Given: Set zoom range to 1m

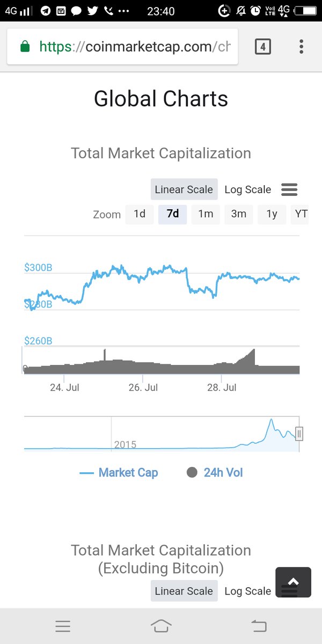Looking at the screenshot, I should tap(206, 214).
